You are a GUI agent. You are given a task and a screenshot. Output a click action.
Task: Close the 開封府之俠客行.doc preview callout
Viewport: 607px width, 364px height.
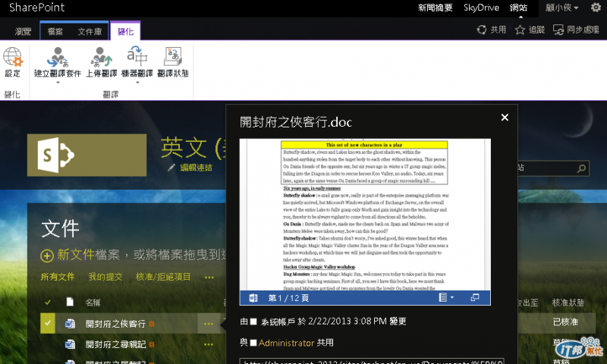coord(505,118)
